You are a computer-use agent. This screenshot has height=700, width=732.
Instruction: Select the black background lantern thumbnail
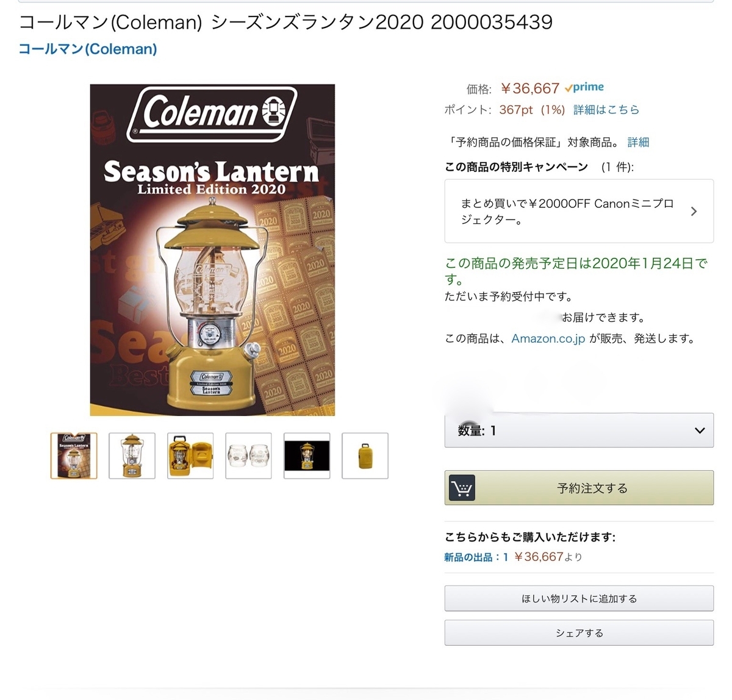307,455
